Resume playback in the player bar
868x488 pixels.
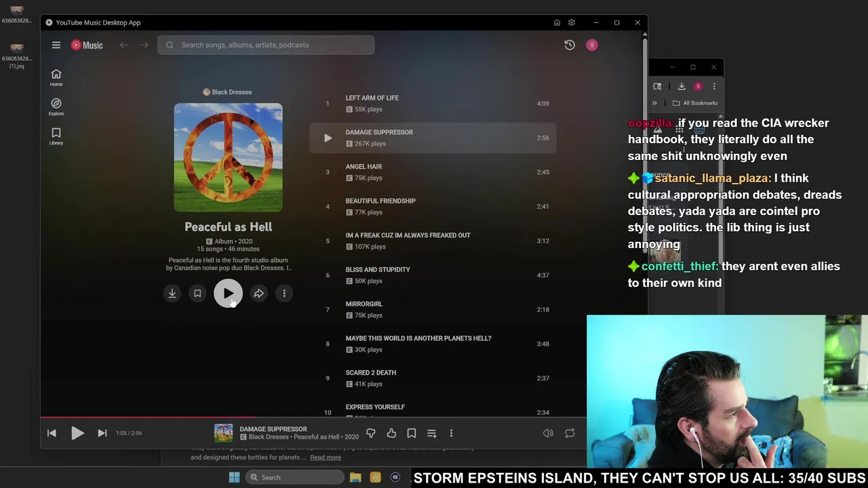click(x=77, y=433)
